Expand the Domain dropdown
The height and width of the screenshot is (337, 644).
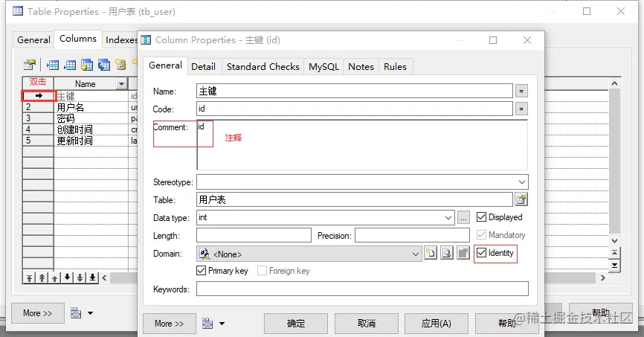click(415, 254)
